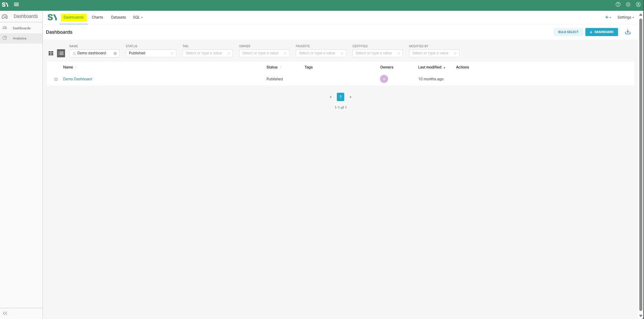
Task: Expand the SQL menu
Action: coord(138,18)
